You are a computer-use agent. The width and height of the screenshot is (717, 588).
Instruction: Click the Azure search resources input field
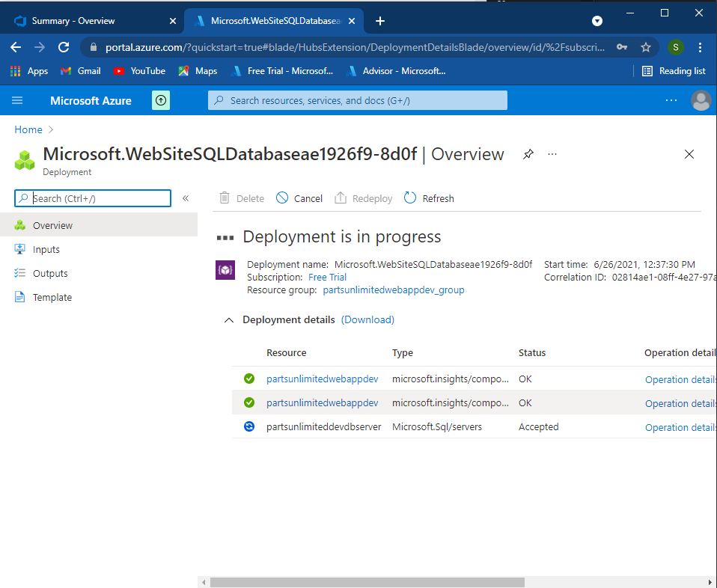[357, 100]
